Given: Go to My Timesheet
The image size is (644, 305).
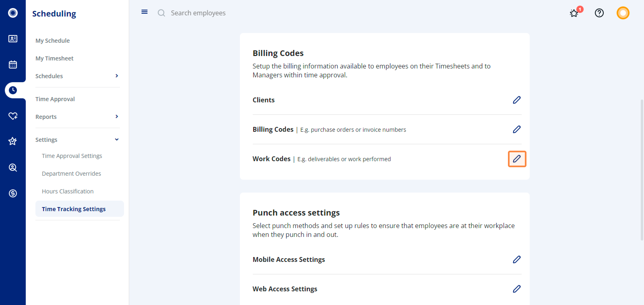Looking at the screenshot, I should click(x=54, y=58).
